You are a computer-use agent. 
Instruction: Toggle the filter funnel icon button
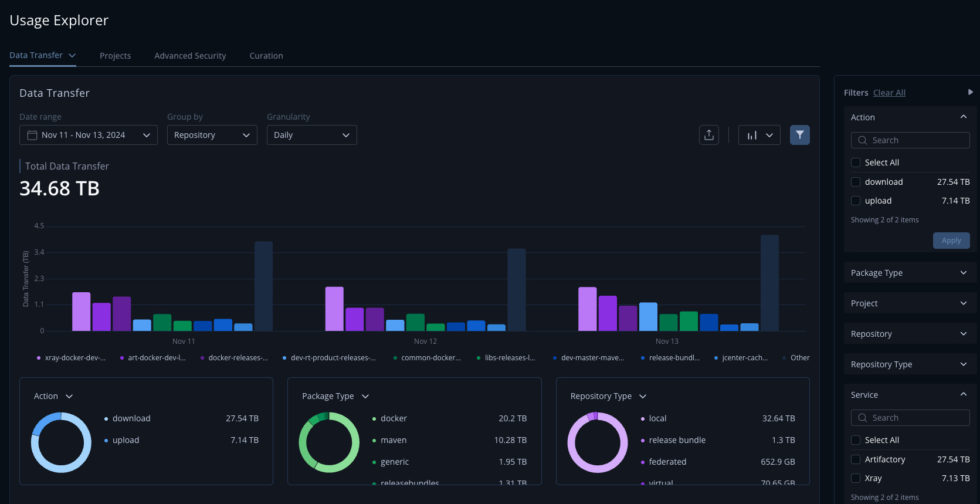pyautogui.click(x=799, y=135)
